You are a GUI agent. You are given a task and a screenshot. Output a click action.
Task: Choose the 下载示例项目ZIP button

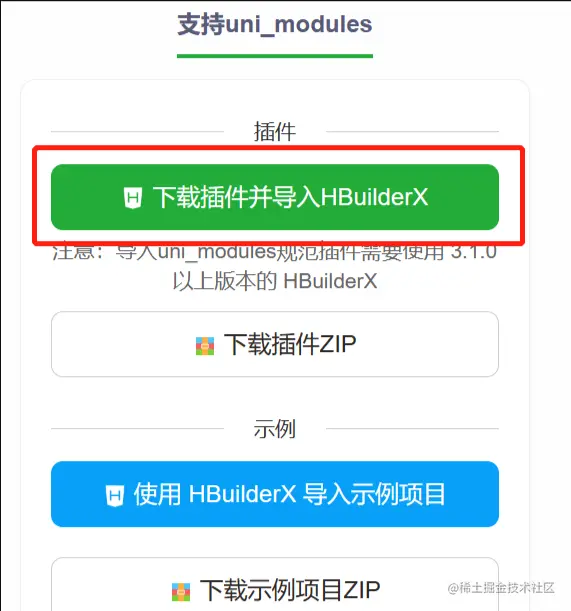[275, 584]
